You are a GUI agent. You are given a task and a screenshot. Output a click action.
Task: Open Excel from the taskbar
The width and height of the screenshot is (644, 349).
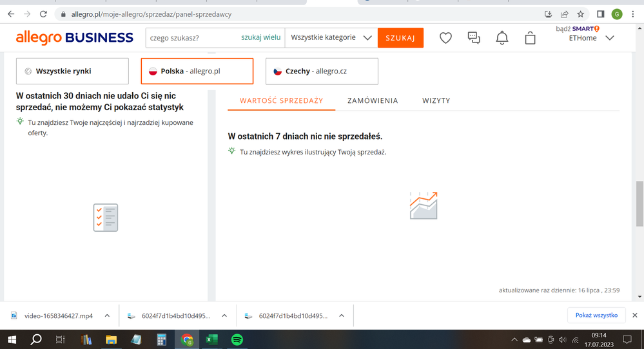pos(212,339)
